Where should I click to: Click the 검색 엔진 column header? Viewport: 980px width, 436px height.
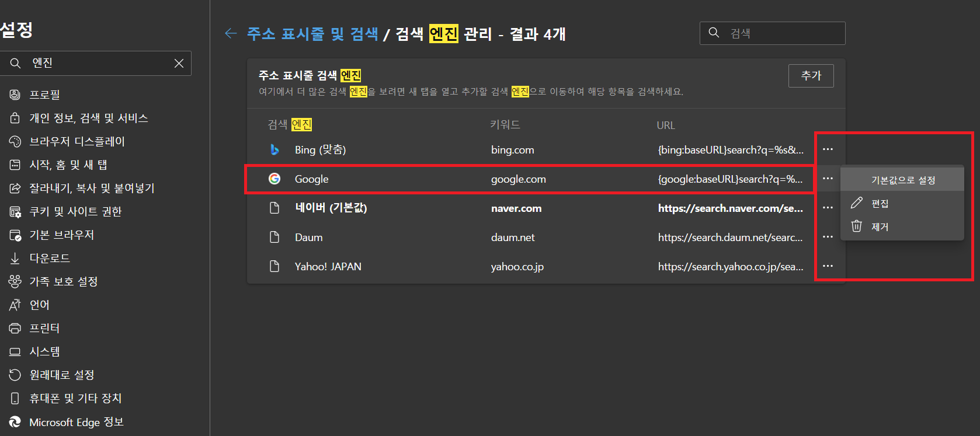tap(290, 124)
